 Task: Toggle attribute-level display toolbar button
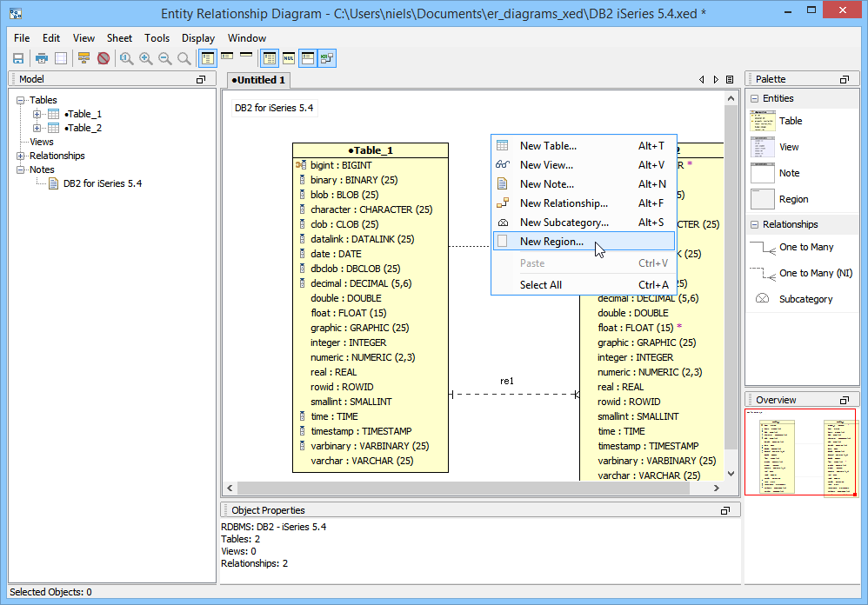[208, 58]
